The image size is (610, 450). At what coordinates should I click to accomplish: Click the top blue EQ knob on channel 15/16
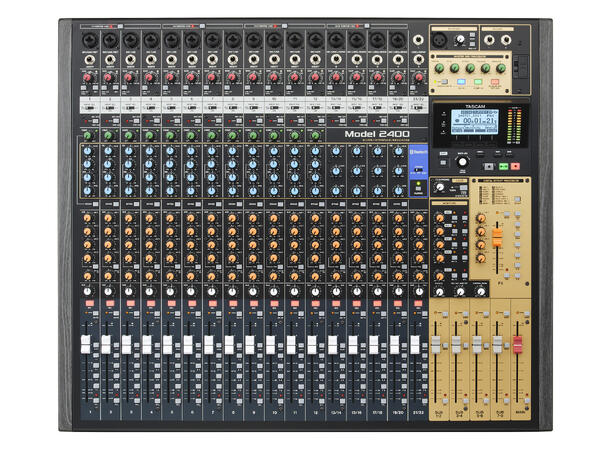[357, 152]
